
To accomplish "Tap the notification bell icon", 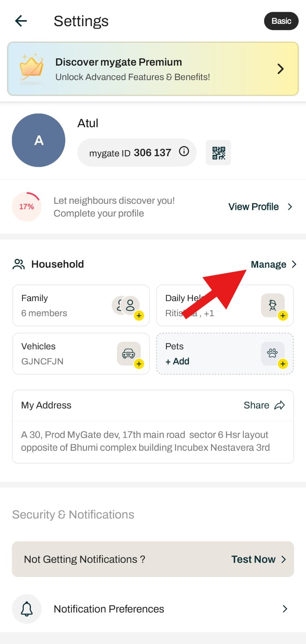I will [27, 609].
